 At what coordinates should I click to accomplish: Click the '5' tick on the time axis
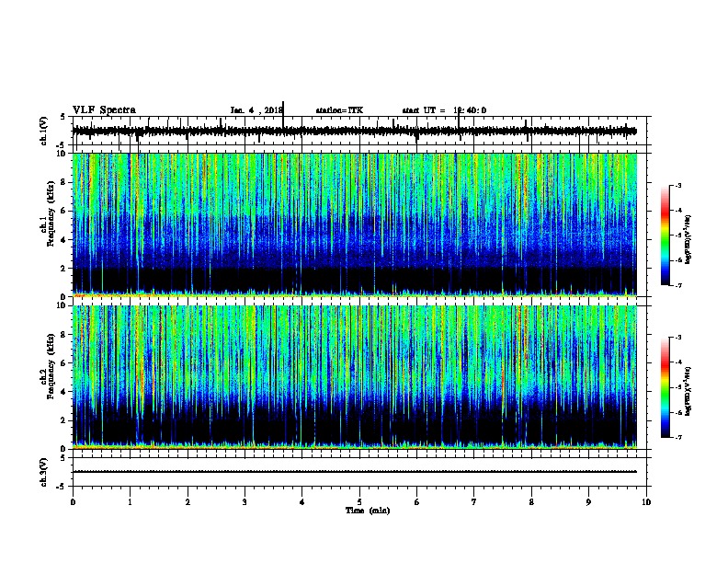click(359, 502)
